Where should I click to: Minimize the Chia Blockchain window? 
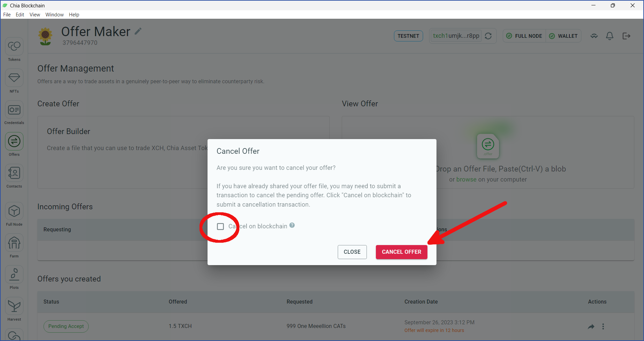pos(593,5)
